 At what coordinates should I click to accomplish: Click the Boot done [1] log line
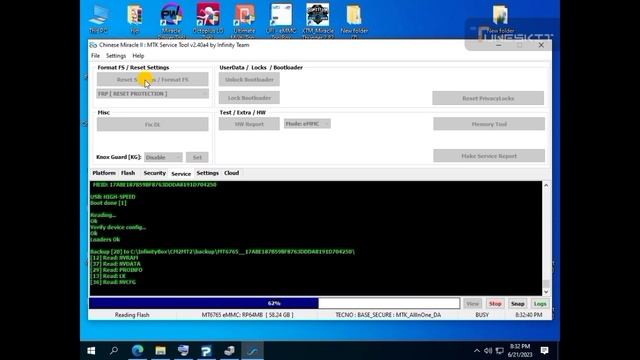[108, 203]
